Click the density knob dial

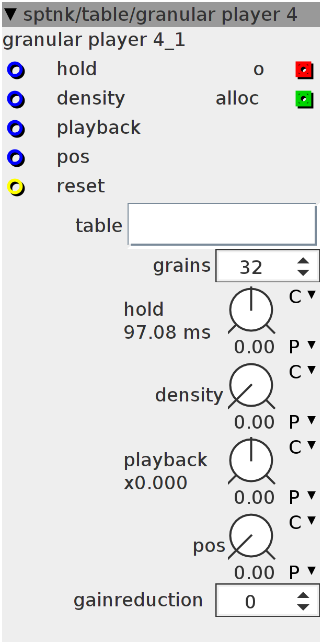pyautogui.click(x=251, y=385)
